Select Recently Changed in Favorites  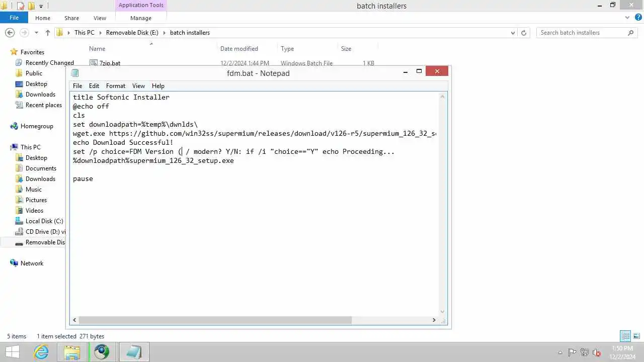[x=44, y=63]
